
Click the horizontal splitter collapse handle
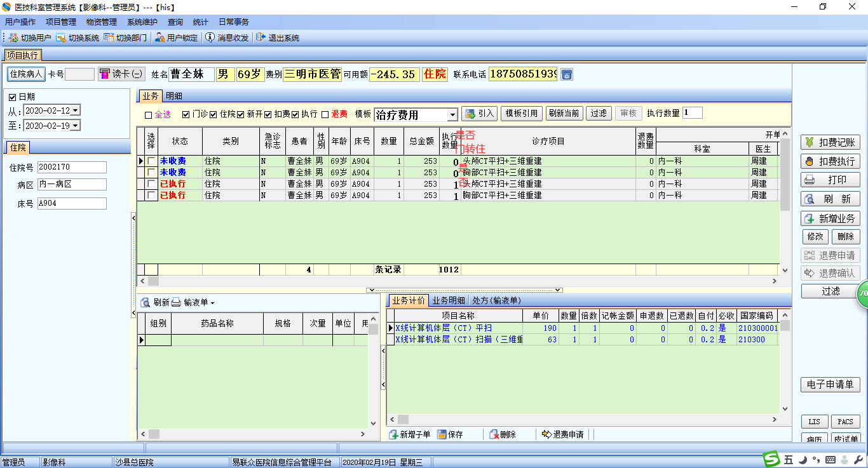click(465, 290)
